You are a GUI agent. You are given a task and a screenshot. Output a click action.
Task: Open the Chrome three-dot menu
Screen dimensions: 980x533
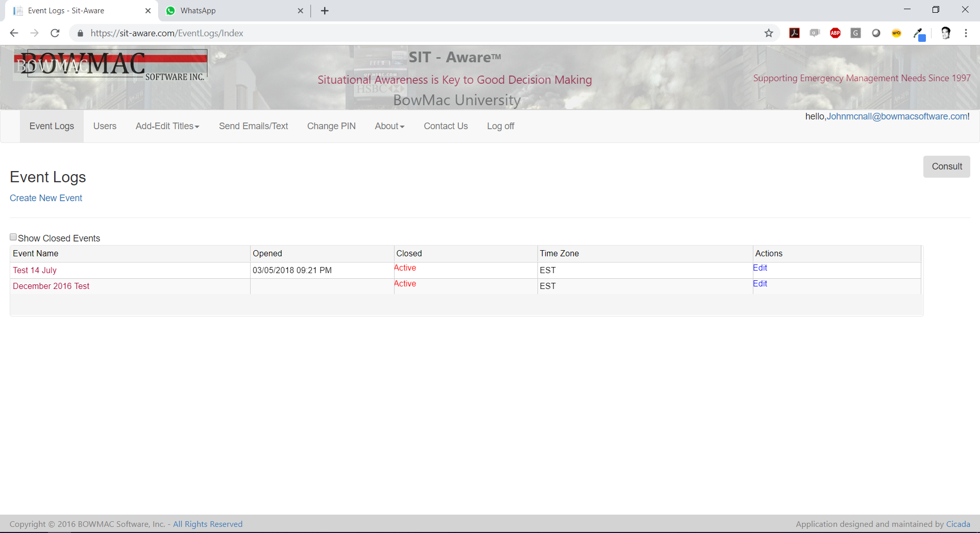click(x=966, y=33)
